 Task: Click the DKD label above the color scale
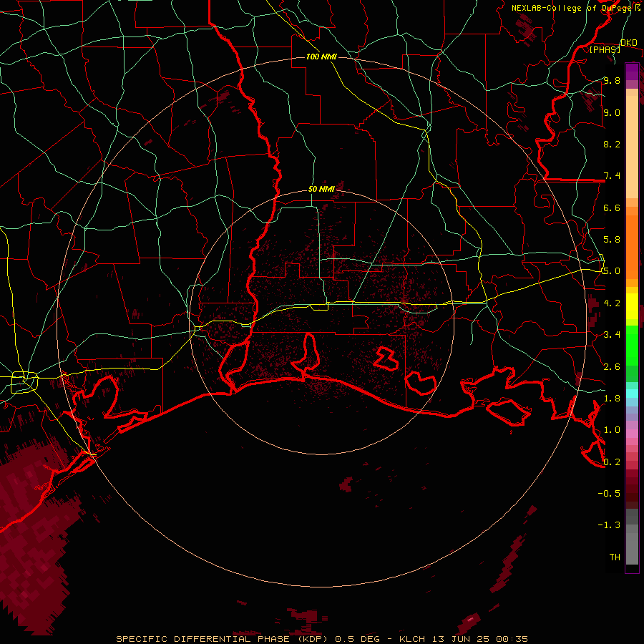tap(629, 43)
